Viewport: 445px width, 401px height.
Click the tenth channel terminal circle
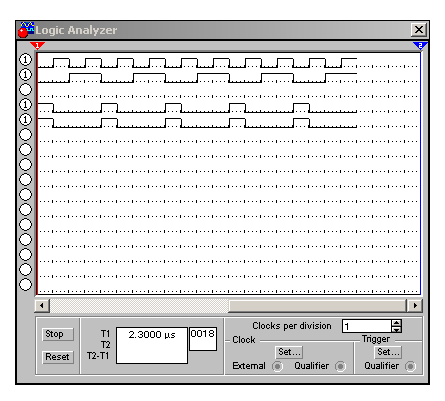25,195
